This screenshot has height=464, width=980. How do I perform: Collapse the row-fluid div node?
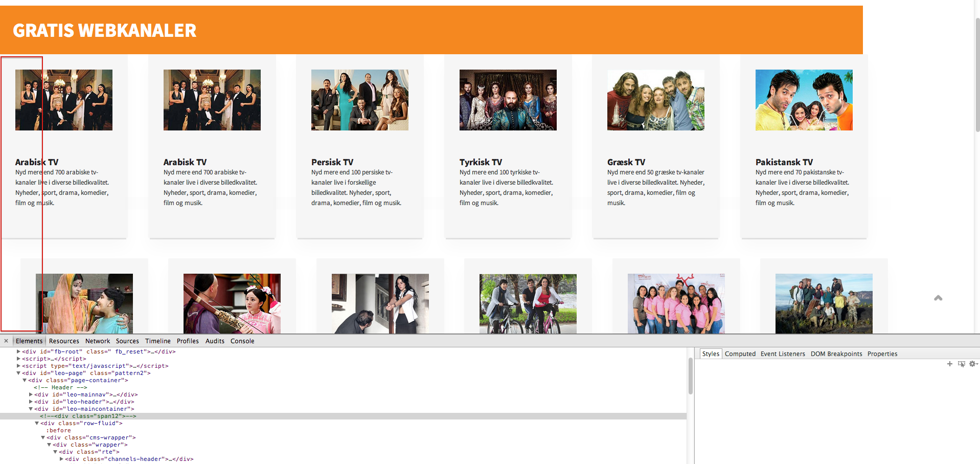(x=37, y=423)
